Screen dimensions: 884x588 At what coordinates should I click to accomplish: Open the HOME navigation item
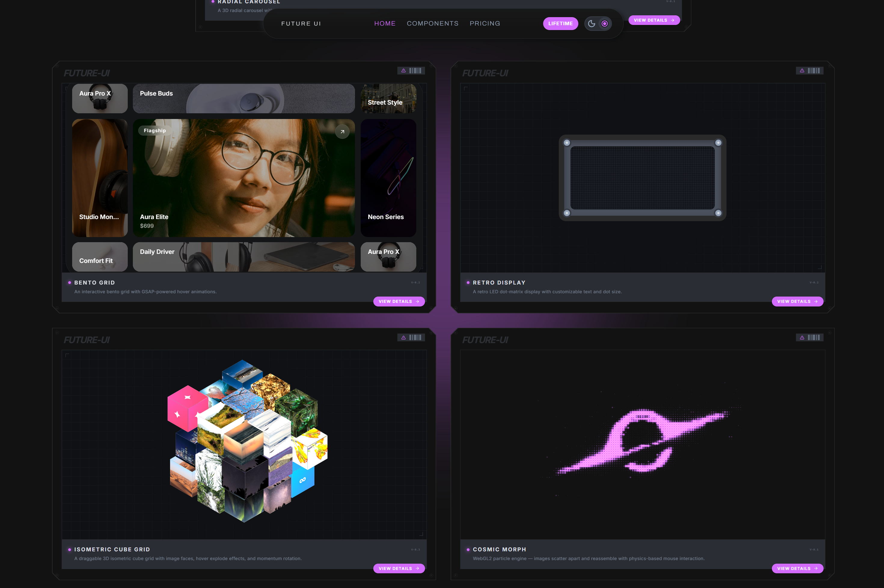pos(385,23)
